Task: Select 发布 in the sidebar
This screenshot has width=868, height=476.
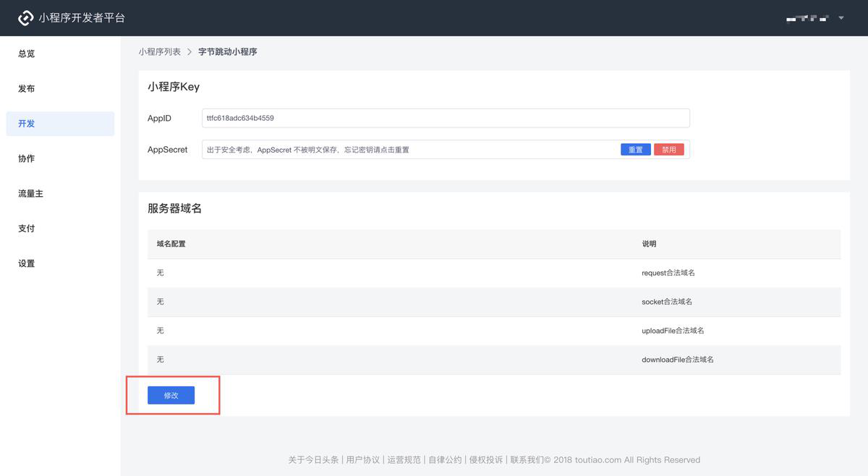Action: pyautogui.click(x=27, y=88)
